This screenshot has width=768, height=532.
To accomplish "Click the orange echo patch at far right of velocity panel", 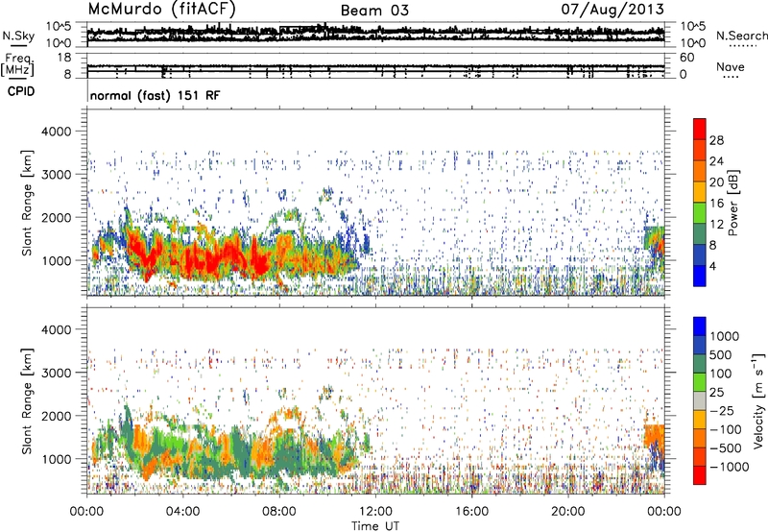I will (654, 438).
